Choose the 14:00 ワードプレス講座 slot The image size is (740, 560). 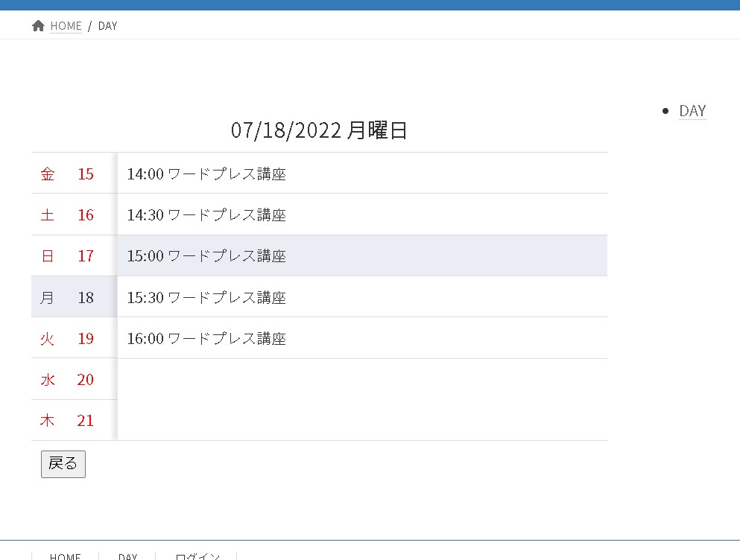[x=206, y=174]
